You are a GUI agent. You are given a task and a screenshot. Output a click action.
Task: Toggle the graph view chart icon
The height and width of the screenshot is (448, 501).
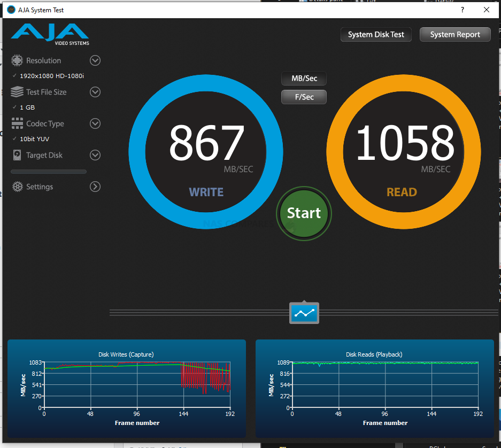pyautogui.click(x=304, y=313)
